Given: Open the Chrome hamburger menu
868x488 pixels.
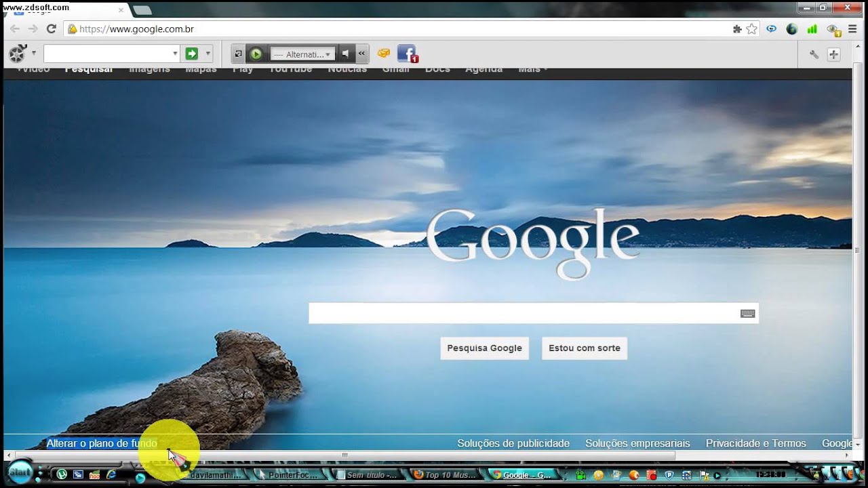Looking at the screenshot, I should coord(852,29).
